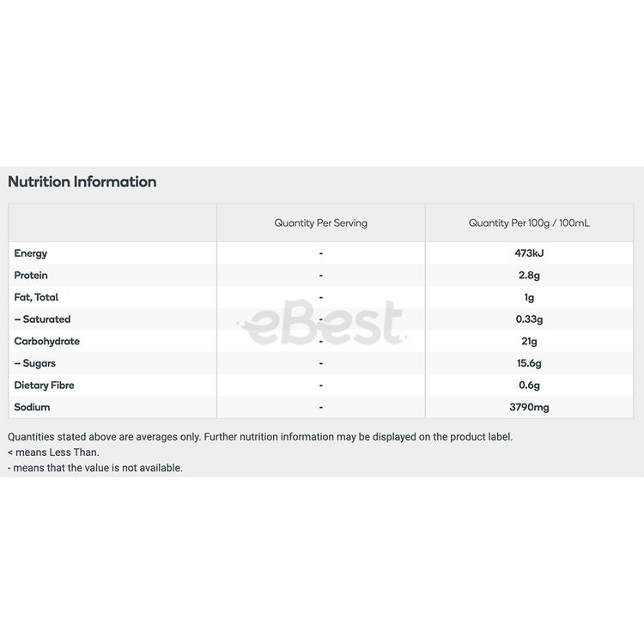This screenshot has width=644, height=644.
Task: Click the Sugars row label
Action: 35,363
